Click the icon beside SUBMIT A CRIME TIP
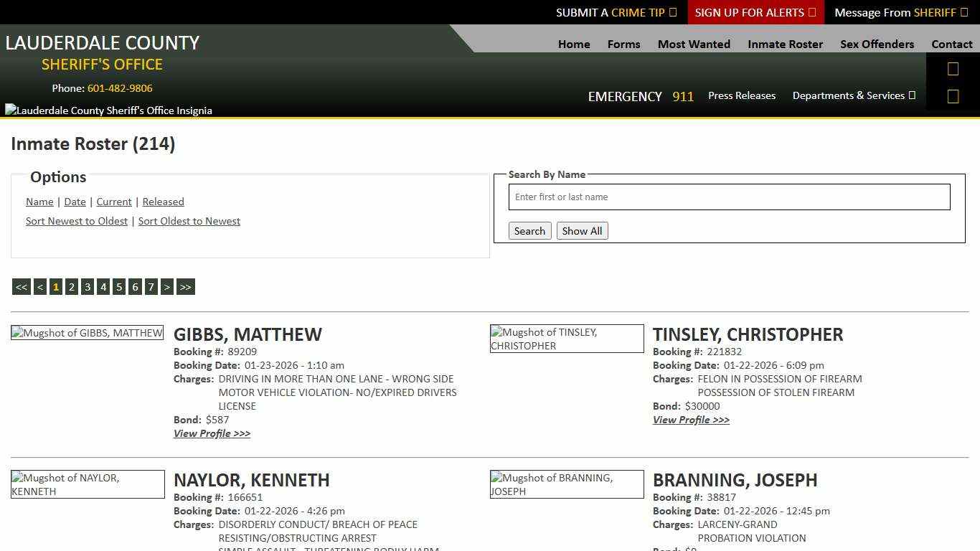The image size is (980, 551). pos(672,12)
